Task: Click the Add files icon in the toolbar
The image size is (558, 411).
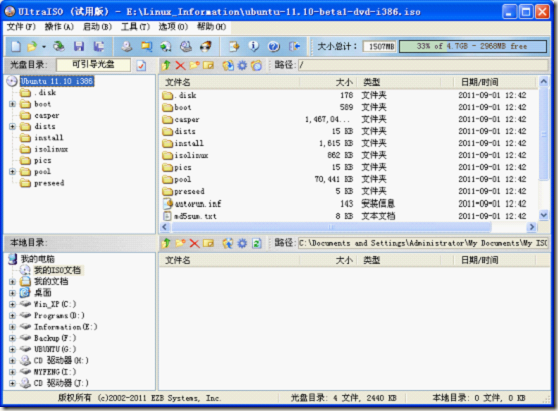Action: pyautogui.click(x=234, y=46)
